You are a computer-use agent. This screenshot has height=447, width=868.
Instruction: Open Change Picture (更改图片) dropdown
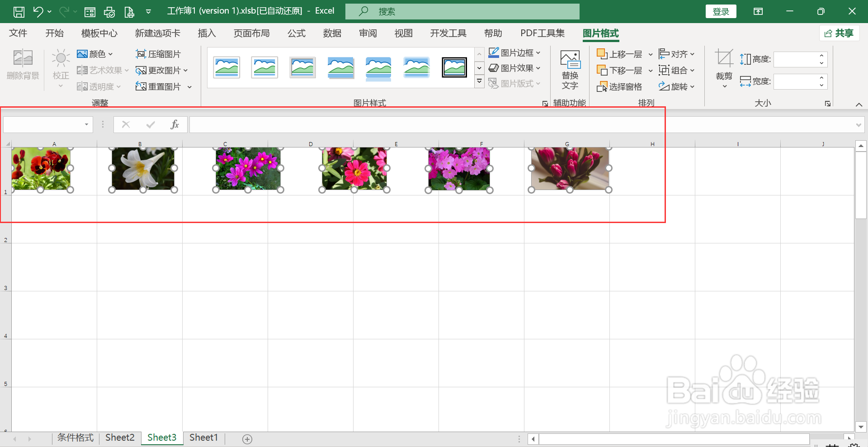click(x=161, y=70)
